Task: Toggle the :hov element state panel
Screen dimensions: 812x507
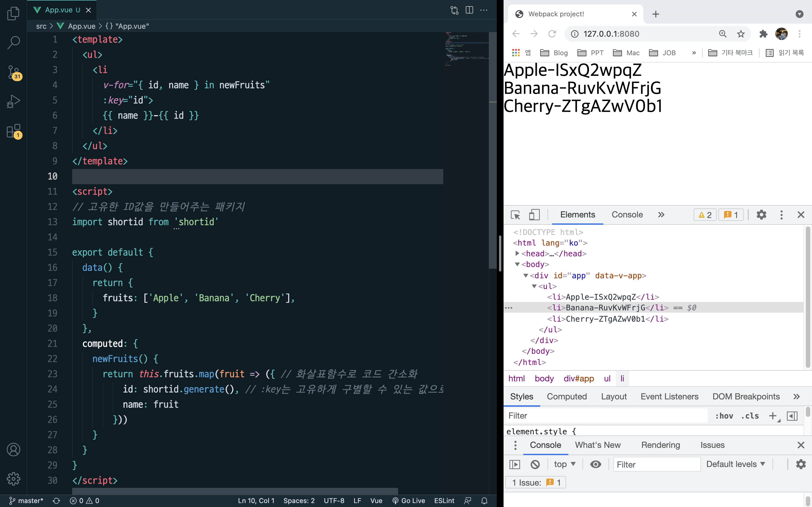Action: point(724,416)
